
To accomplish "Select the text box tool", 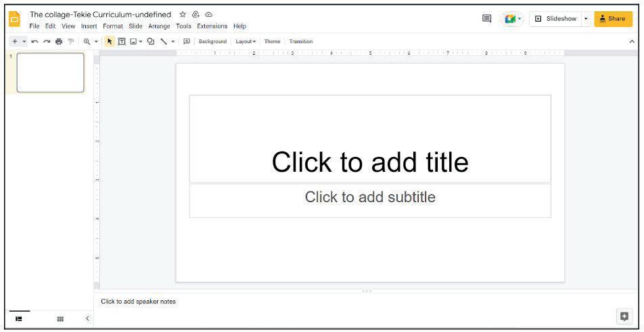I will [122, 41].
